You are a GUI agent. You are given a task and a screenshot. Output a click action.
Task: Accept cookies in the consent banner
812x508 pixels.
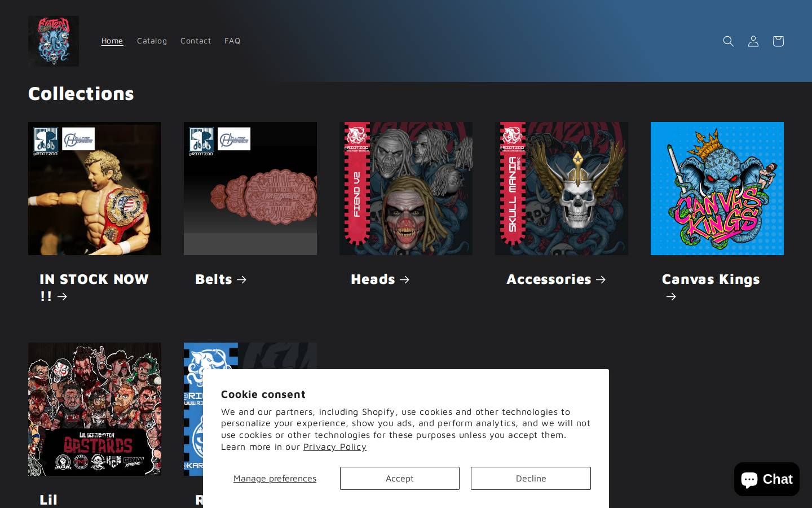coord(400,478)
